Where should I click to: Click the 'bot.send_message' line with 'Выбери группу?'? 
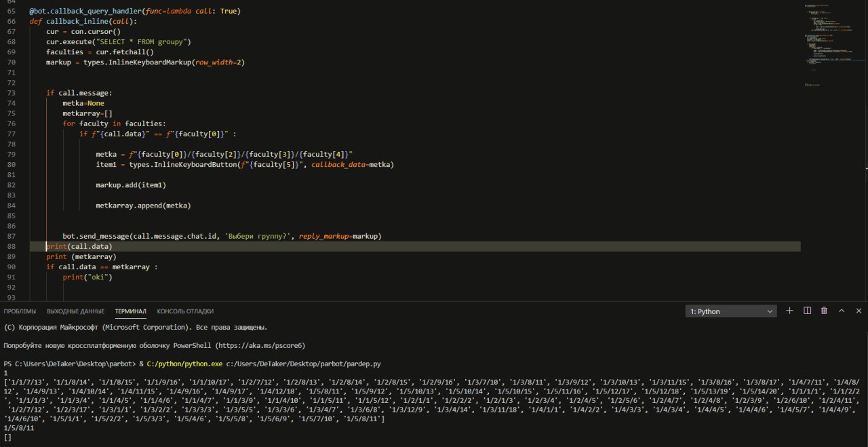pyautogui.click(x=222, y=236)
